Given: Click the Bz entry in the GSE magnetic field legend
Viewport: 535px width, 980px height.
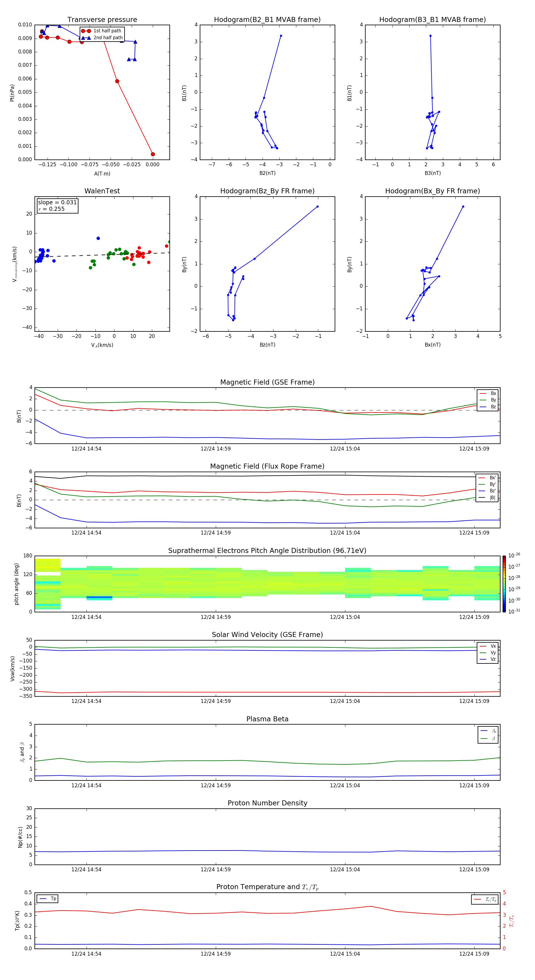Looking at the screenshot, I should pyautogui.click(x=488, y=407).
